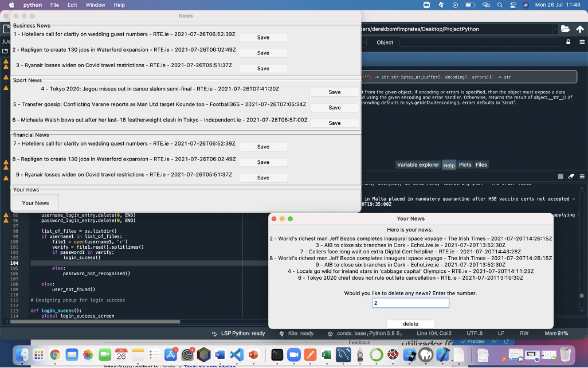Focus the news number entry field
The image size is (588, 368).
410,303
